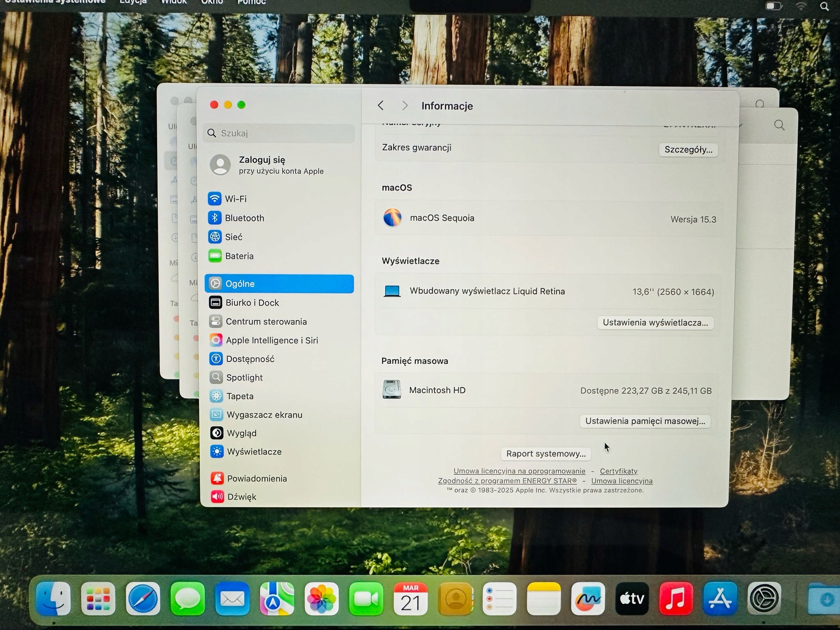
Task: Click Ustawienia pamięci masowej button
Action: [645, 421]
